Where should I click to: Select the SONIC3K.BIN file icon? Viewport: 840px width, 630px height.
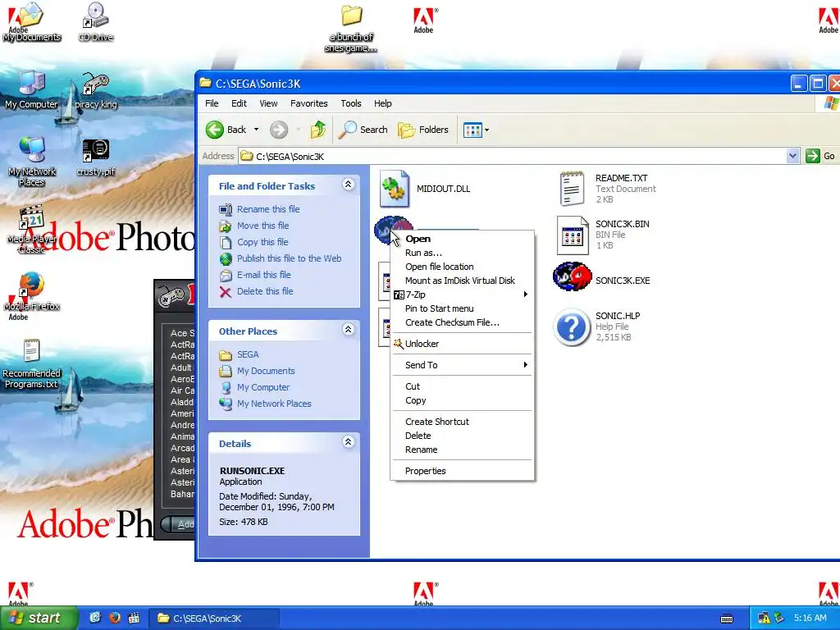click(x=572, y=235)
